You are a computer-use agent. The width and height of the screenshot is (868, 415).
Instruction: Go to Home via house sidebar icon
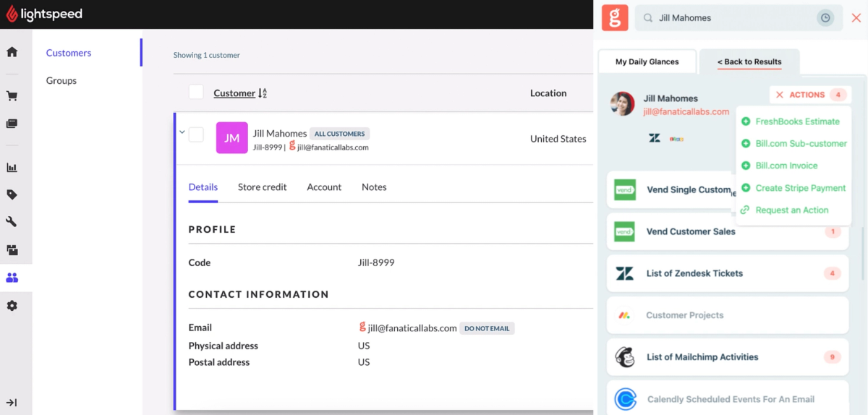coord(12,52)
